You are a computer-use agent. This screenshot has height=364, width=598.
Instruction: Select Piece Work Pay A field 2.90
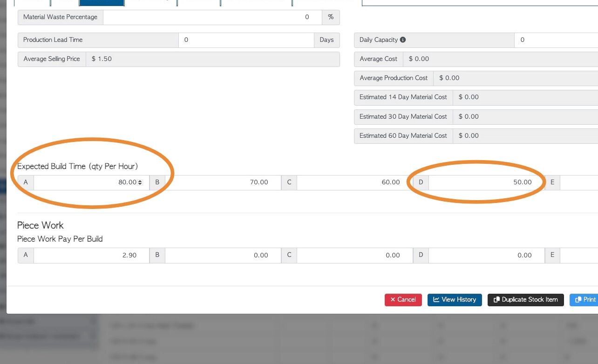click(x=91, y=256)
